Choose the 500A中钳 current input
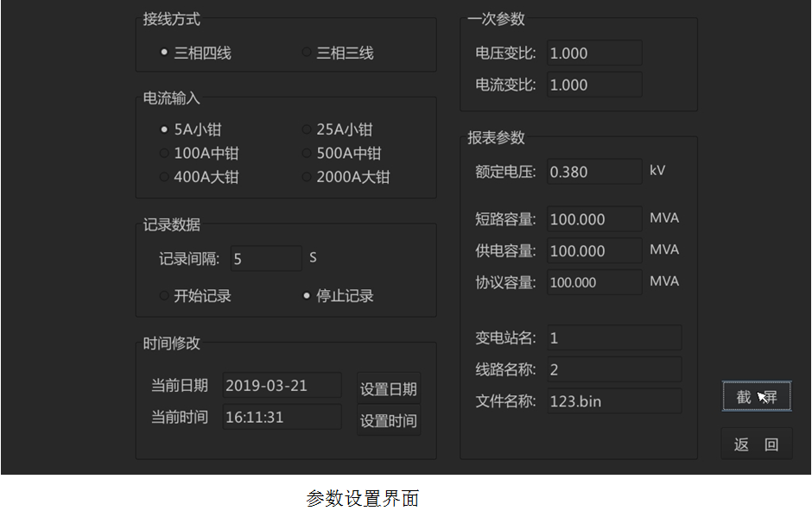 coord(307,154)
